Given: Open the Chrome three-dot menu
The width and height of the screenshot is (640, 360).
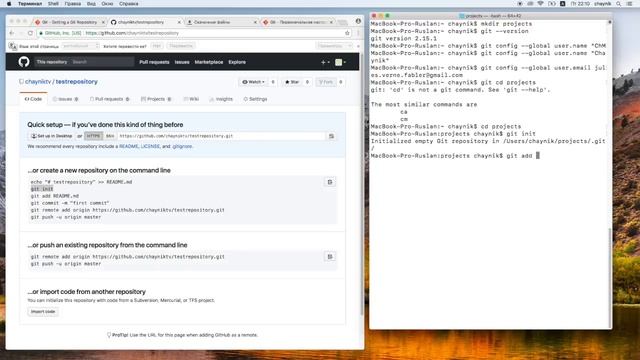Looking at the screenshot, I should pos(358,33).
